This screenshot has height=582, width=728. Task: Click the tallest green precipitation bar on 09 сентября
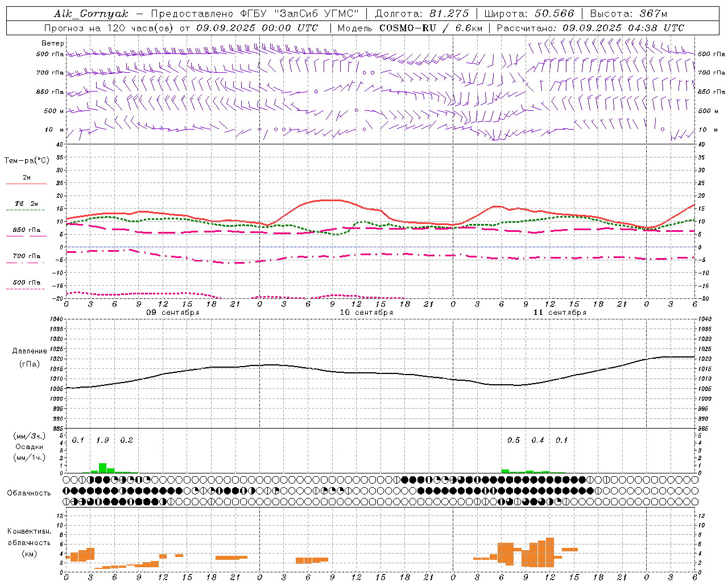[102, 468]
